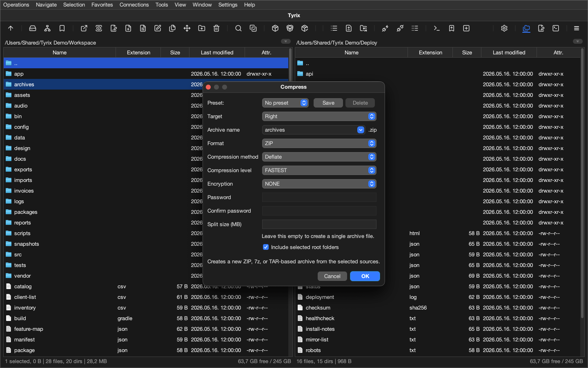Click the plus-minus file compare icon
Image resolution: width=588 pixels, height=368 pixels.
click(349, 28)
